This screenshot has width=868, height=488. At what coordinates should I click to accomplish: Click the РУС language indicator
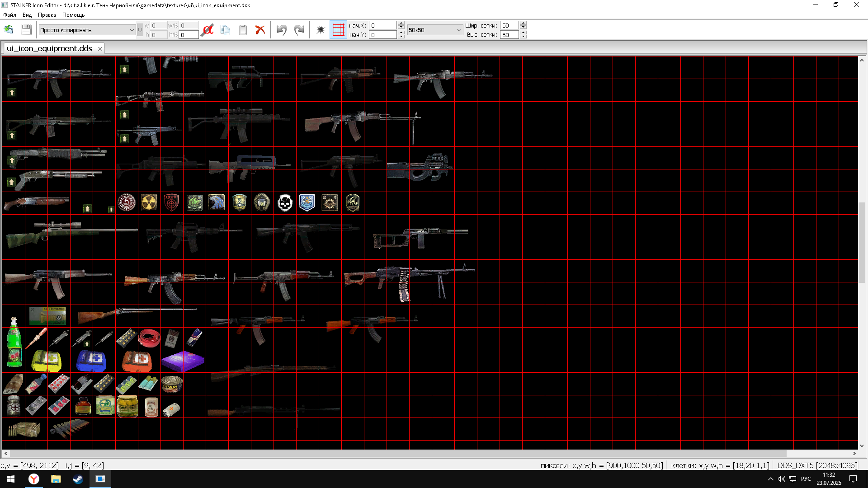coord(806,479)
